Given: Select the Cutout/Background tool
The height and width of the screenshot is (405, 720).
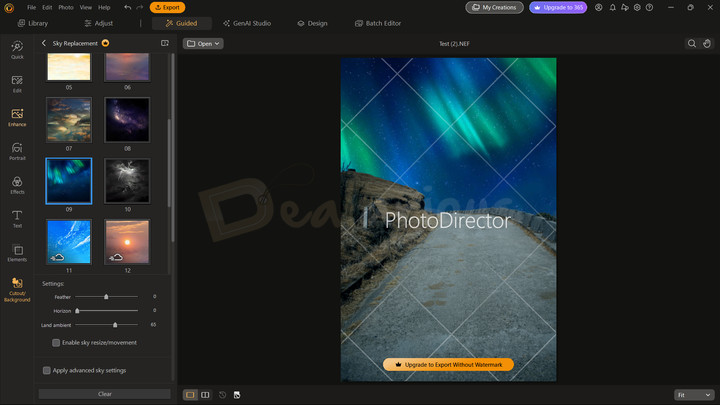Looking at the screenshot, I should (17, 289).
